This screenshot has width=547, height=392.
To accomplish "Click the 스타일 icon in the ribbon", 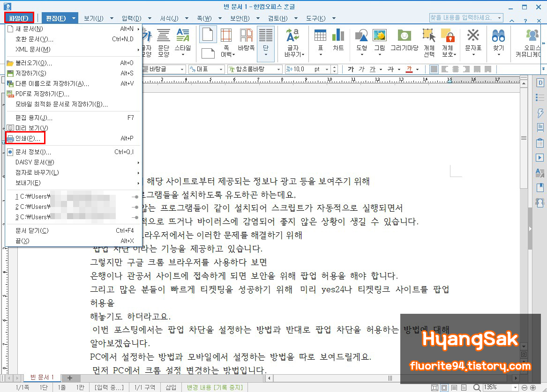I will (183, 42).
